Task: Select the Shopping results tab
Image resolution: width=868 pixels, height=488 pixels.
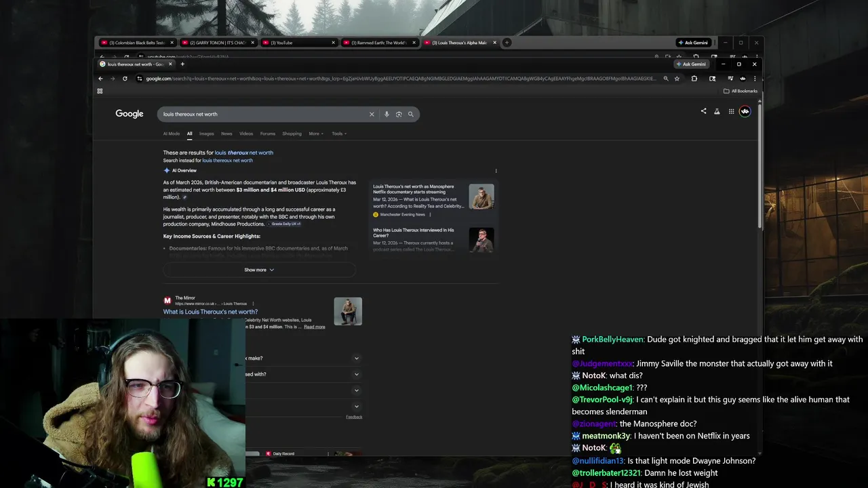Action: [x=292, y=134]
